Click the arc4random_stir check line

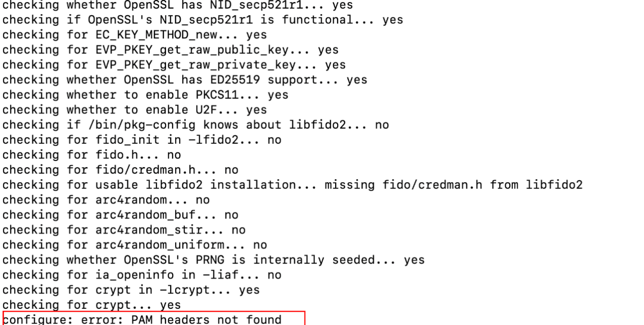point(124,230)
